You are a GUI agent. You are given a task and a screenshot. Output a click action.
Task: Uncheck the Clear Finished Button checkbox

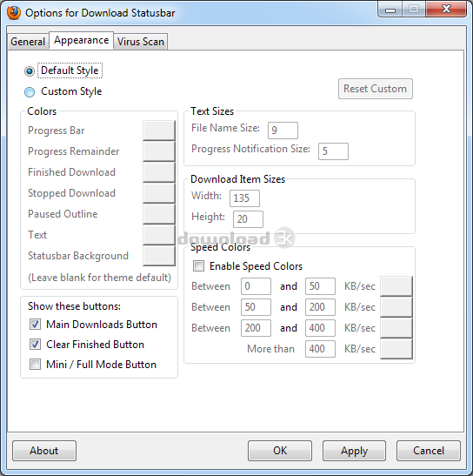click(35, 345)
